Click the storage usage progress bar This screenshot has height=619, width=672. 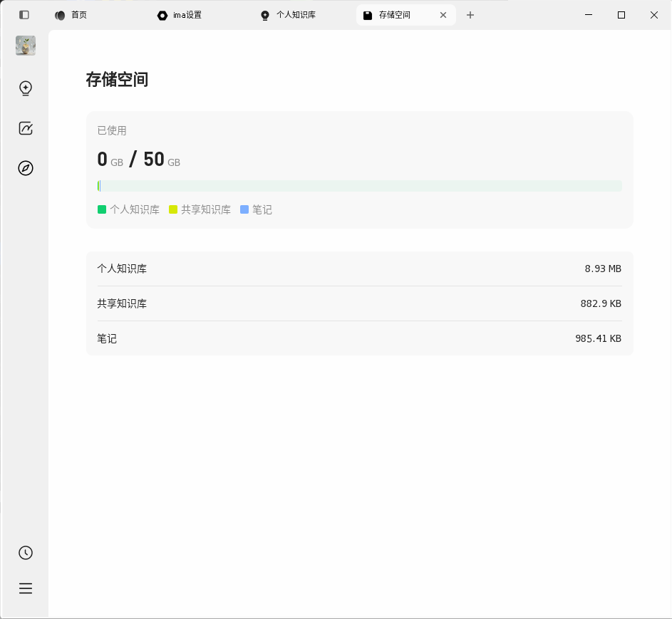[x=360, y=186]
